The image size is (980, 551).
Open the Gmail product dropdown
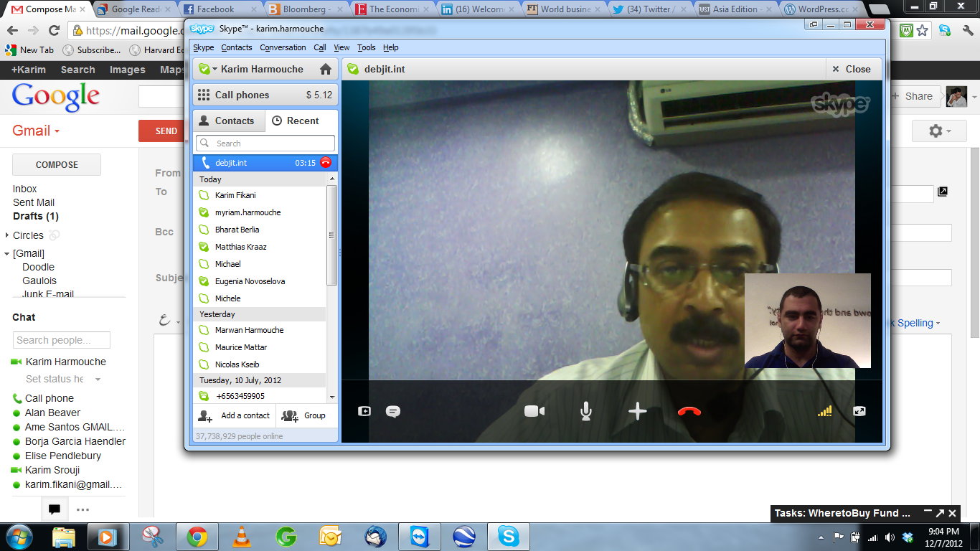pos(37,131)
